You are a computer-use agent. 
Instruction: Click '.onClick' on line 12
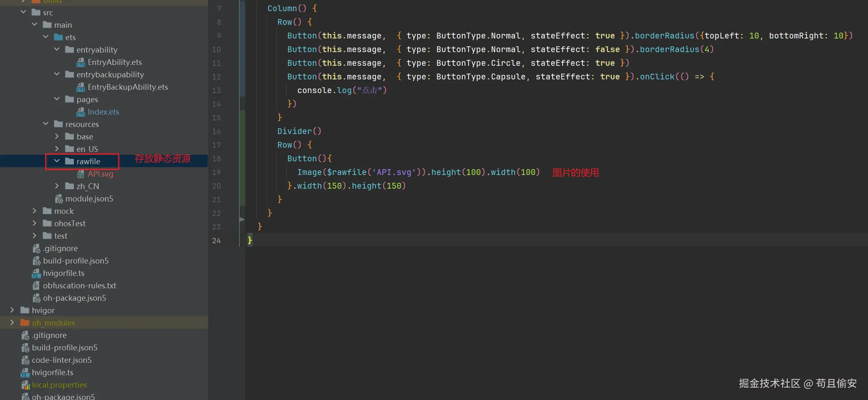(x=654, y=77)
